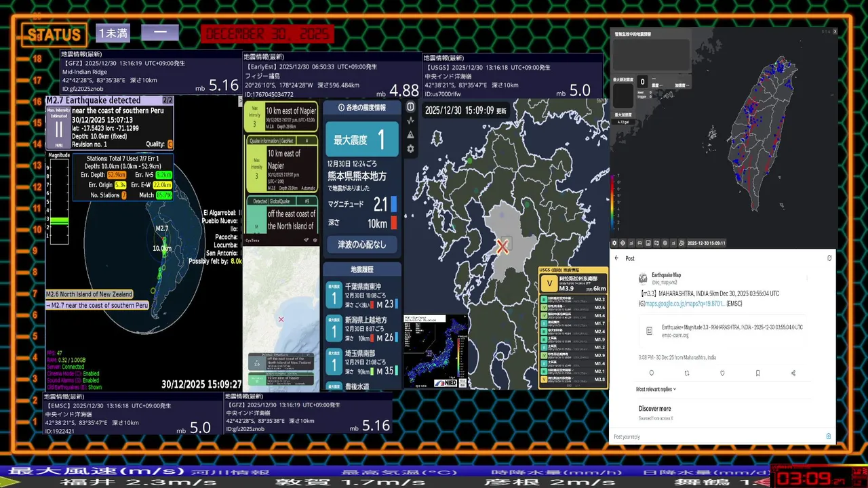This screenshot has width=868, height=488.
Task: Open warning triangle icon in Japan map sidebar
Action: (410, 135)
